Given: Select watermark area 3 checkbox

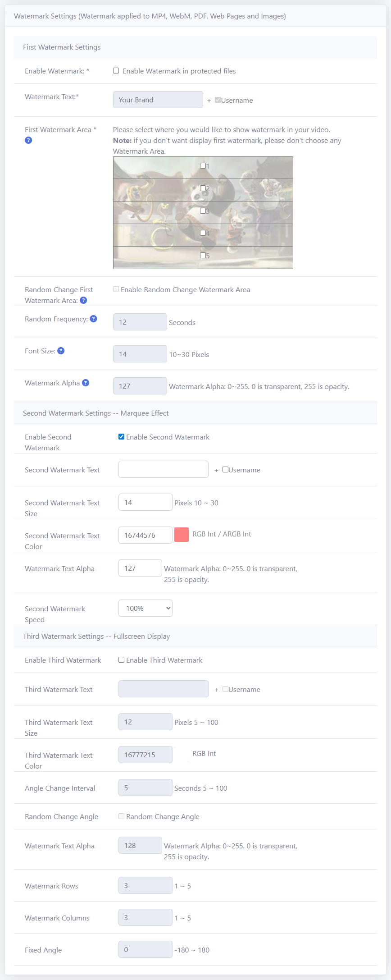Looking at the screenshot, I should tap(203, 211).
